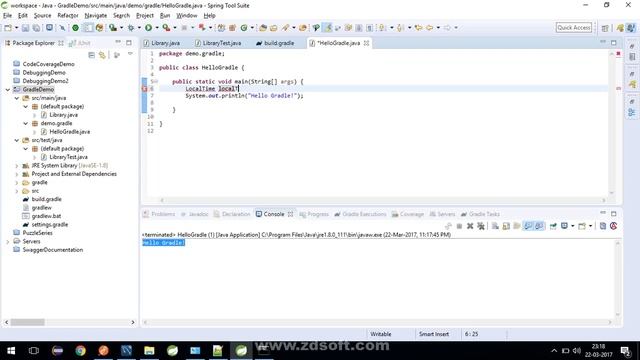The image size is (640, 360).
Task: Close the HelloGradle.java editor tab
Action: (x=367, y=43)
